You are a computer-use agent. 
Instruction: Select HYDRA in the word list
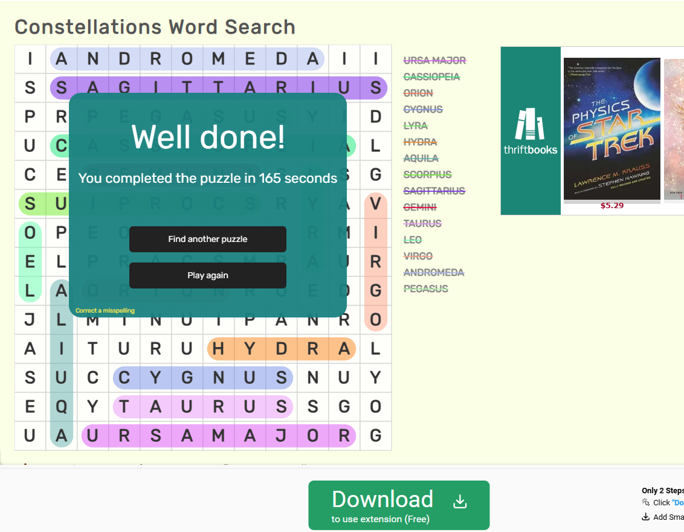coord(420,142)
